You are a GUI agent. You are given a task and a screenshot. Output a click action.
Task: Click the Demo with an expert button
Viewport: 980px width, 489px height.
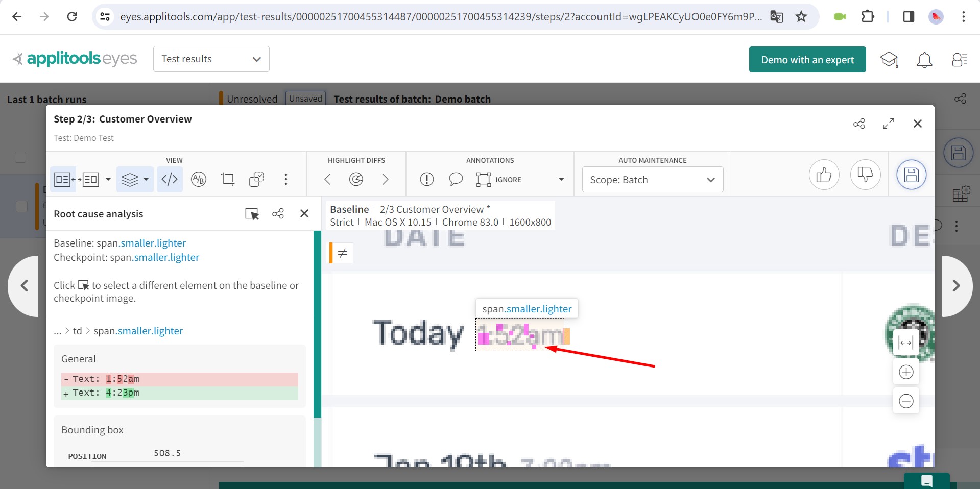(x=807, y=60)
